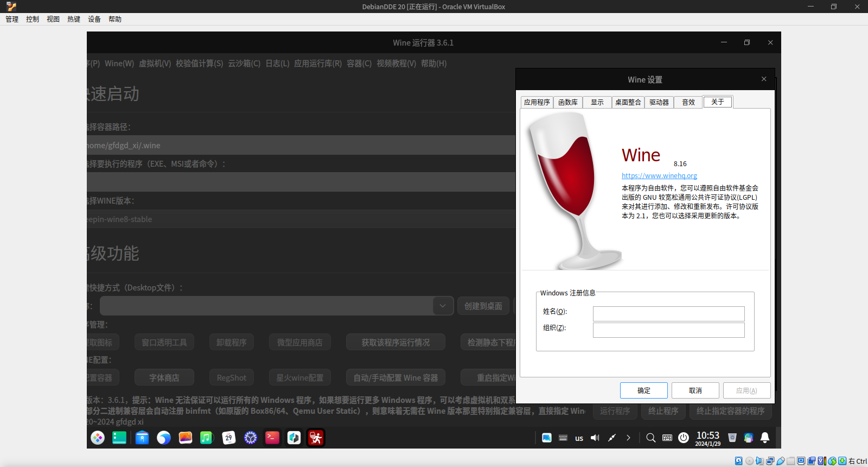868x467 pixels.
Task: Open 虚拟机(V) menu in Wine runner
Action: tap(155, 64)
